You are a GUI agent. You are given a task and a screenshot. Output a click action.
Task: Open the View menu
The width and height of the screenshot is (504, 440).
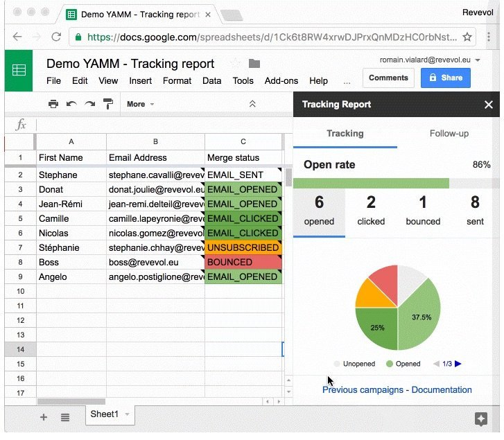[x=108, y=80]
